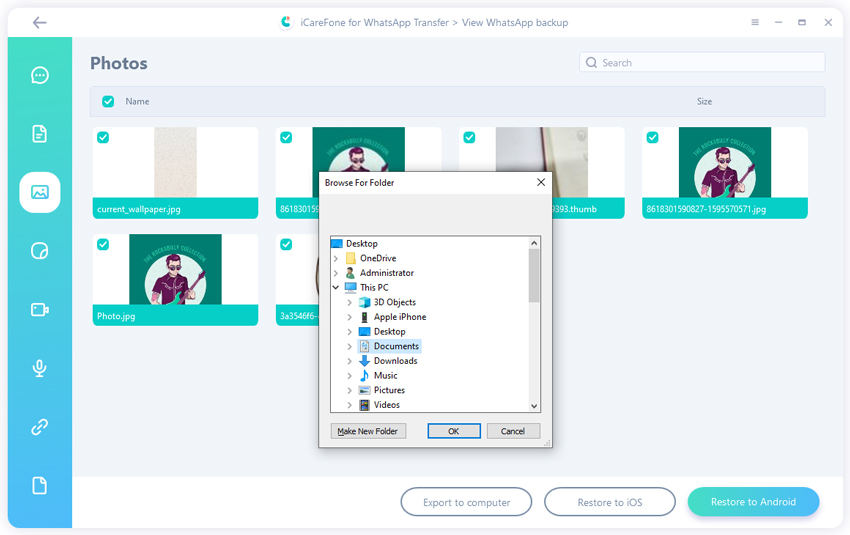850x535 pixels.
Task: Uncheck the select-all checkbox beside Name
Action: click(x=108, y=101)
